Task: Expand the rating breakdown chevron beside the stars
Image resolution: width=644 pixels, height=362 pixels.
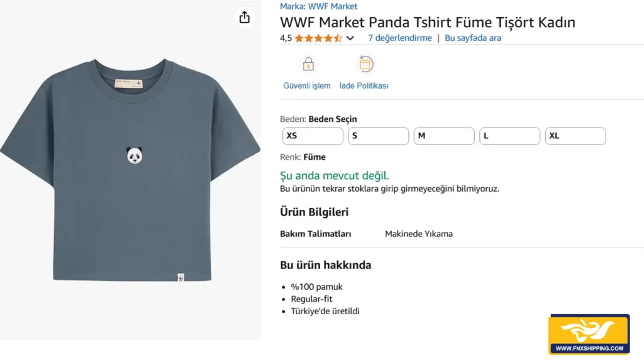Action: click(x=350, y=38)
